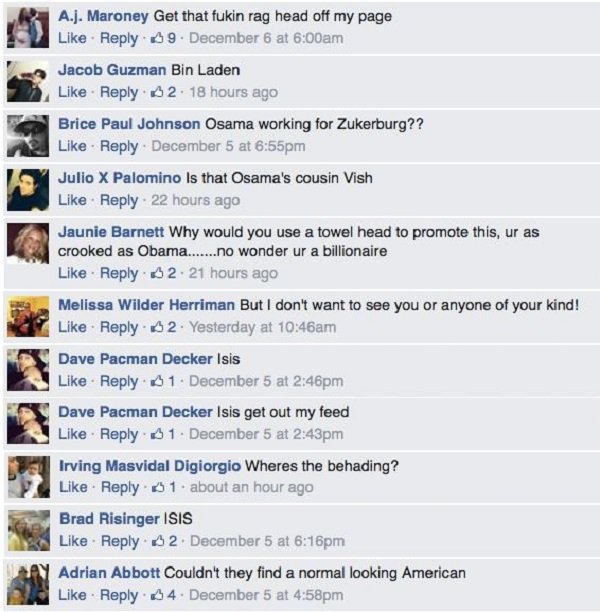Reply to Julio X Palomino's comment
Image resolution: width=600 pixels, height=612 pixels.
coord(119,200)
